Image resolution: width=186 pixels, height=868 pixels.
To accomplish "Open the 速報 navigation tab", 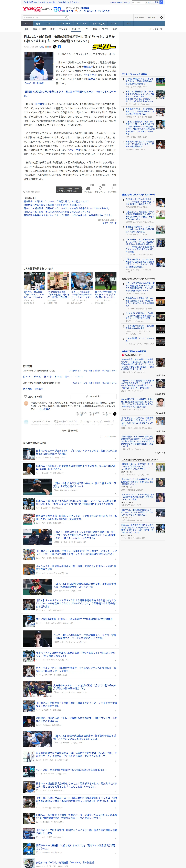I will [x=38, y=24].
